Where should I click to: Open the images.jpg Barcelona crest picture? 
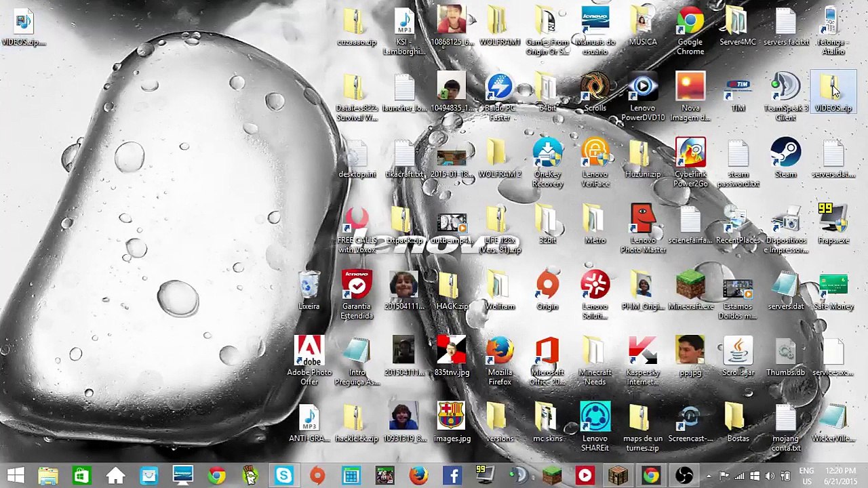[452, 423]
